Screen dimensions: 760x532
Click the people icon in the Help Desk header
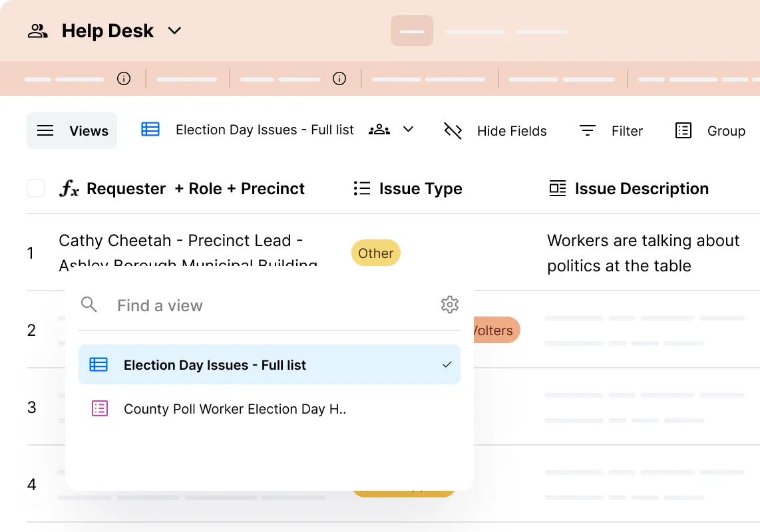(x=37, y=30)
